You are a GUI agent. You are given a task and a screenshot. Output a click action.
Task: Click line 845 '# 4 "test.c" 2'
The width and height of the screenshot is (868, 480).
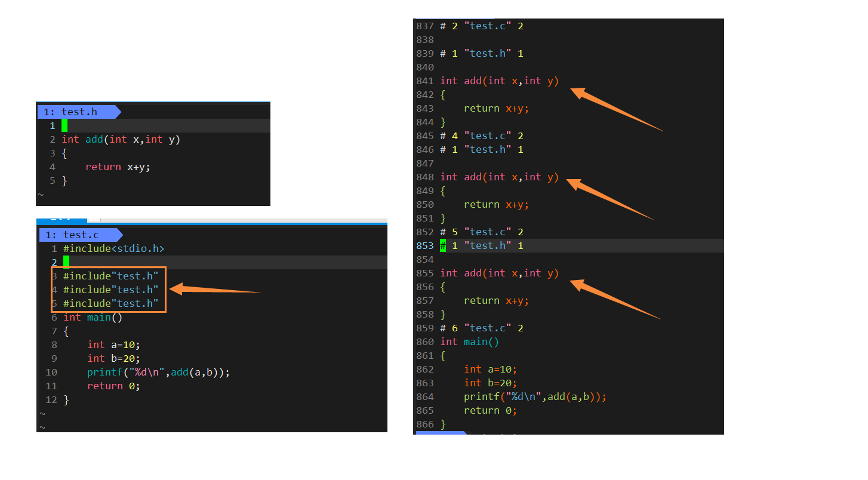(x=482, y=136)
